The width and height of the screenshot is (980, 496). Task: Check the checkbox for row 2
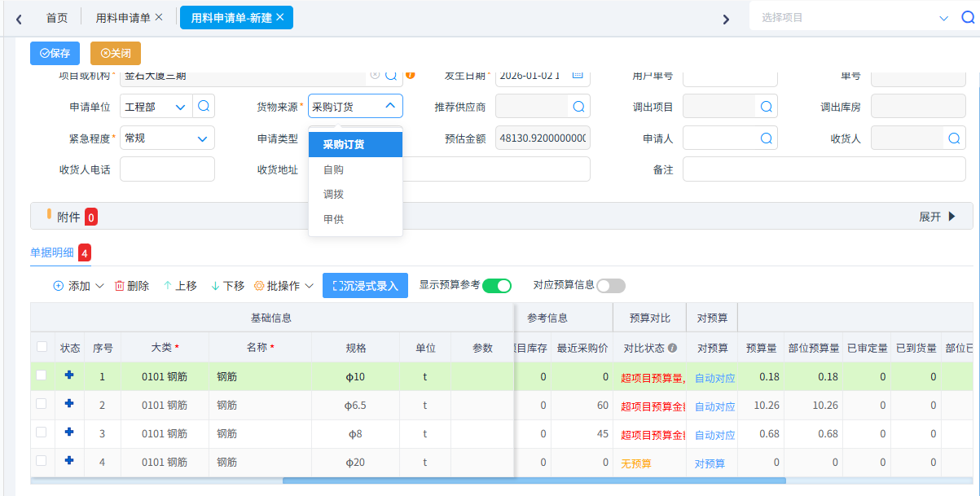click(42, 404)
